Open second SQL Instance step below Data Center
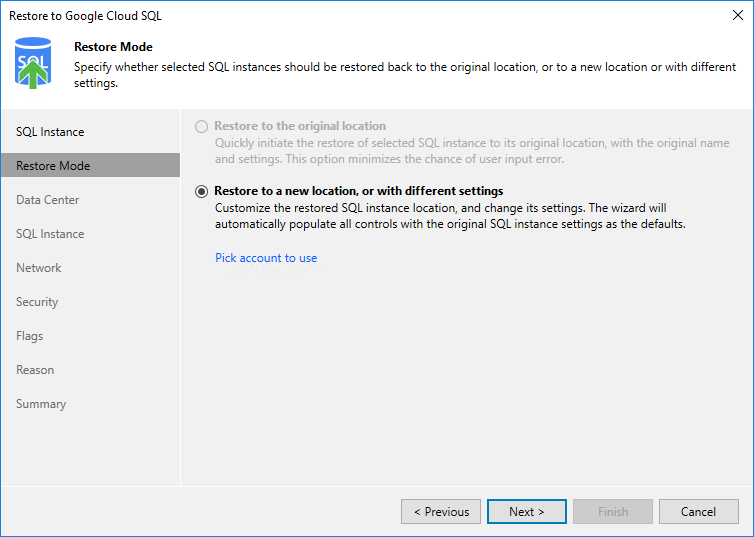The height and width of the screenshot is (537, 754). 50,234
